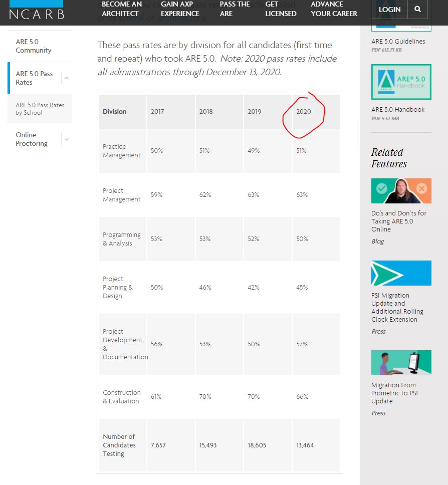Click the 42% Project Planning 2019 value
The width and height of the screenshot is (448, 485).
click(254, 288)
